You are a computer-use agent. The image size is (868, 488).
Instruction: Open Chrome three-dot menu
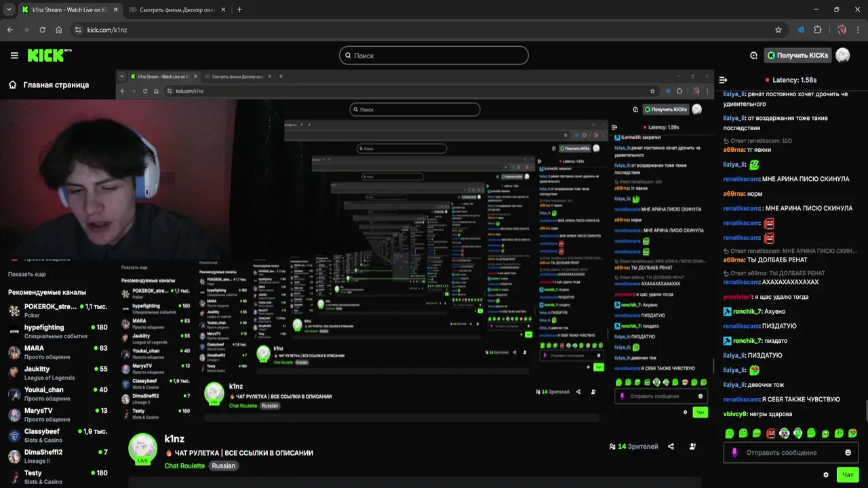pyautogui.click(x=857, y=30)
